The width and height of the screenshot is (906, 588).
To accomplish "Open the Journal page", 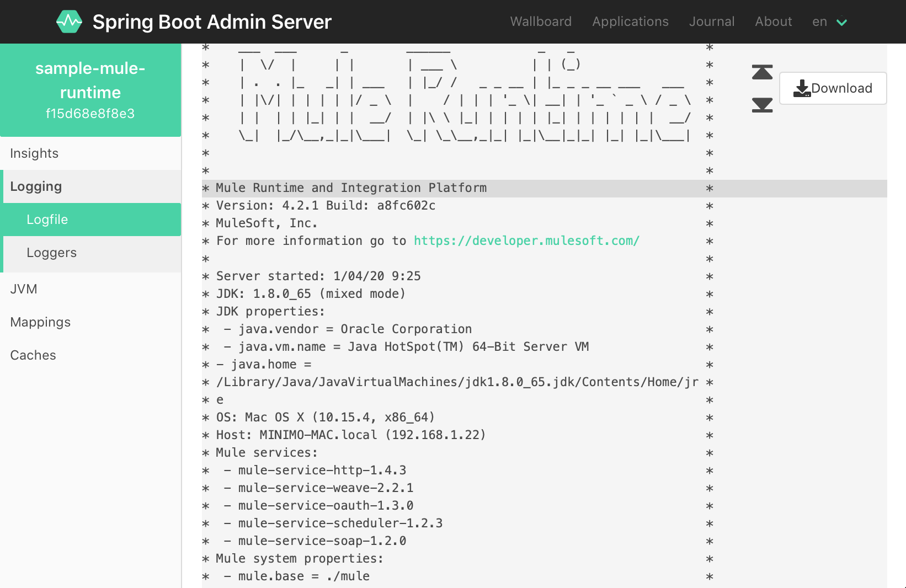I will [x=712, y=22].
